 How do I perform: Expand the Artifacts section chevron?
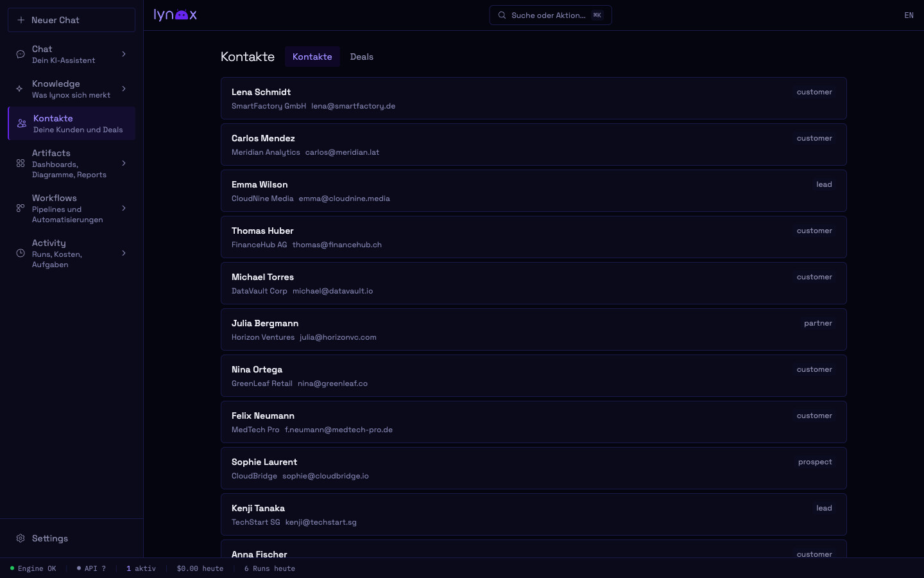coord(124,163)
